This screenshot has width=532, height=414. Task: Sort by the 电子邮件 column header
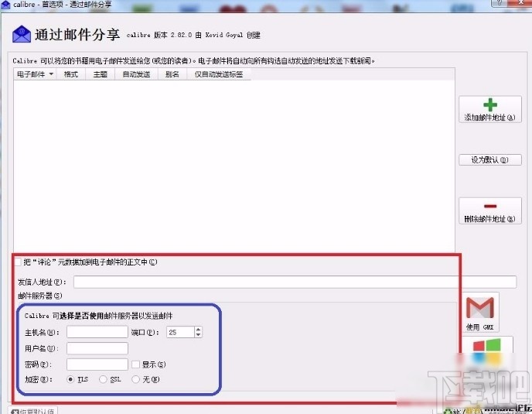35,74
